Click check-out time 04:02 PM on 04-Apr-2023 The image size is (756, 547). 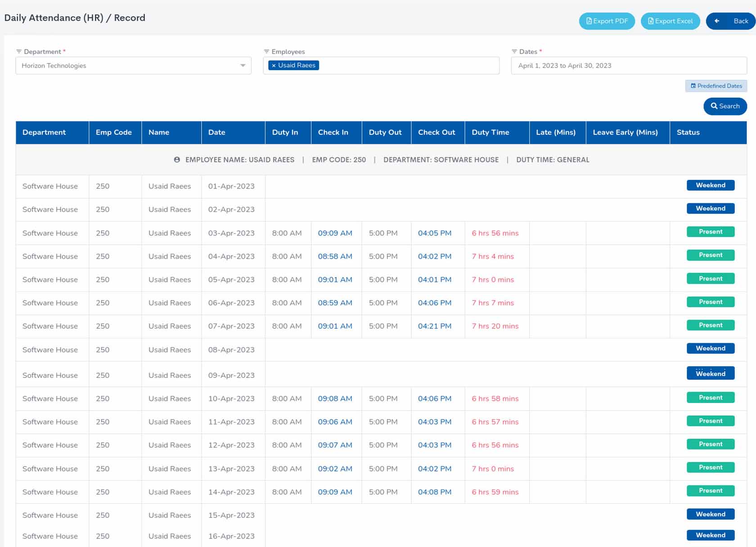pos(435,256)
